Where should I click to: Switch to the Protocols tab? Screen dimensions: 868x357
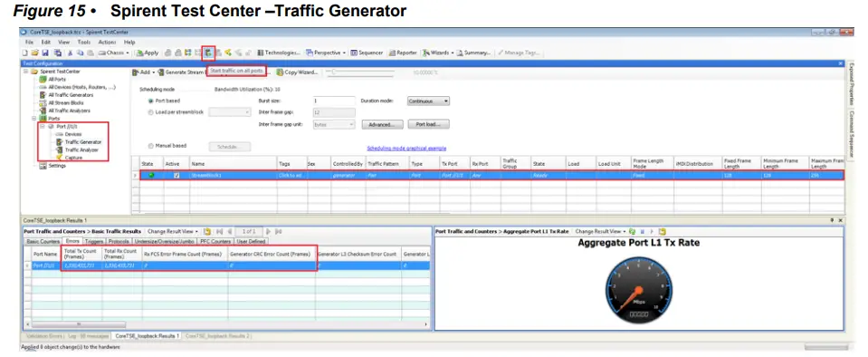click(x=119, y=241)
